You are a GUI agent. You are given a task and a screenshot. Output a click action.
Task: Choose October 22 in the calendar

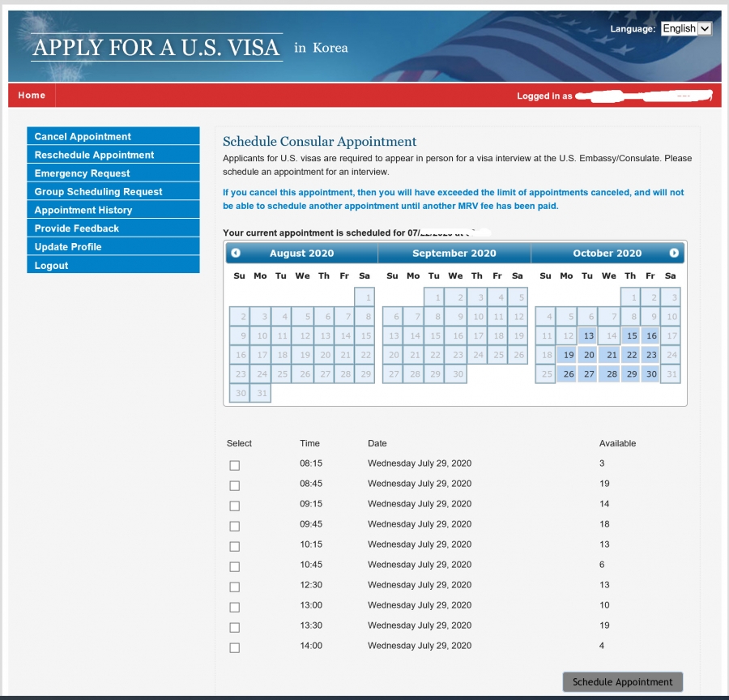[631, 355]
